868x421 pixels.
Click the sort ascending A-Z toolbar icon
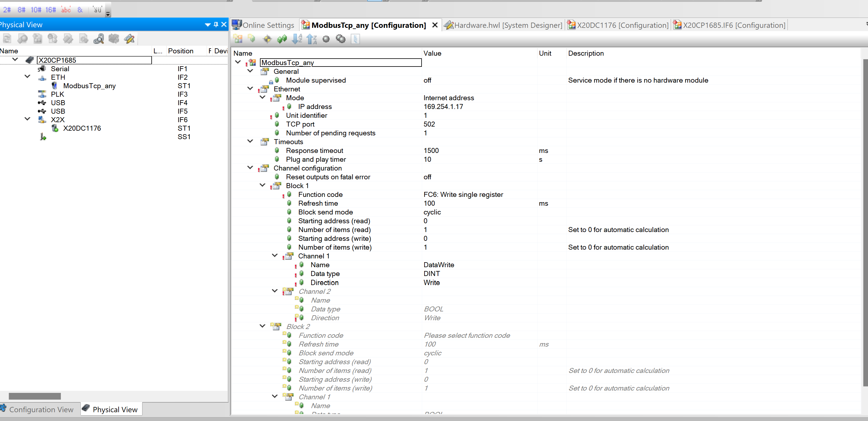point(297,39)
